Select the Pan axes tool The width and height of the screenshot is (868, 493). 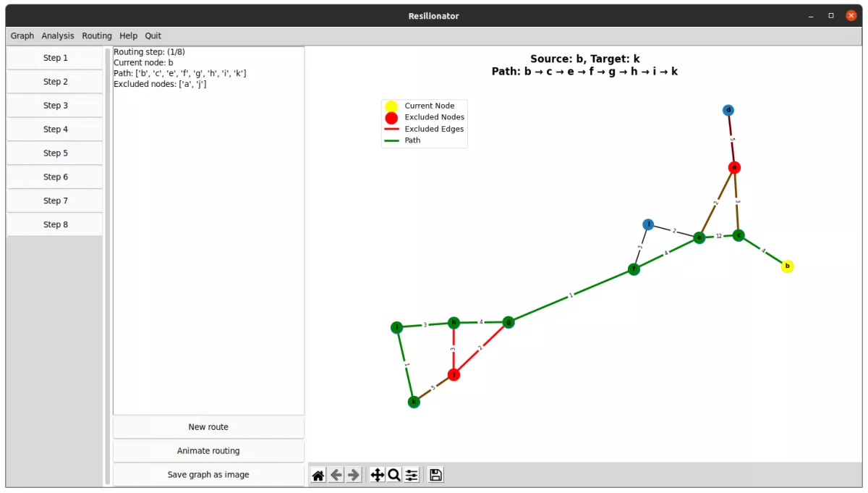click(377, 475)
